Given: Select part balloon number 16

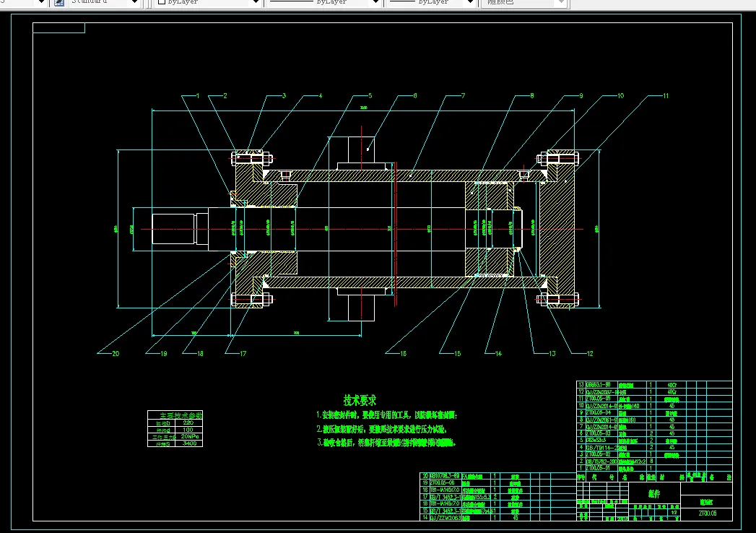Looking at the screenshot, I should point(403,354).
